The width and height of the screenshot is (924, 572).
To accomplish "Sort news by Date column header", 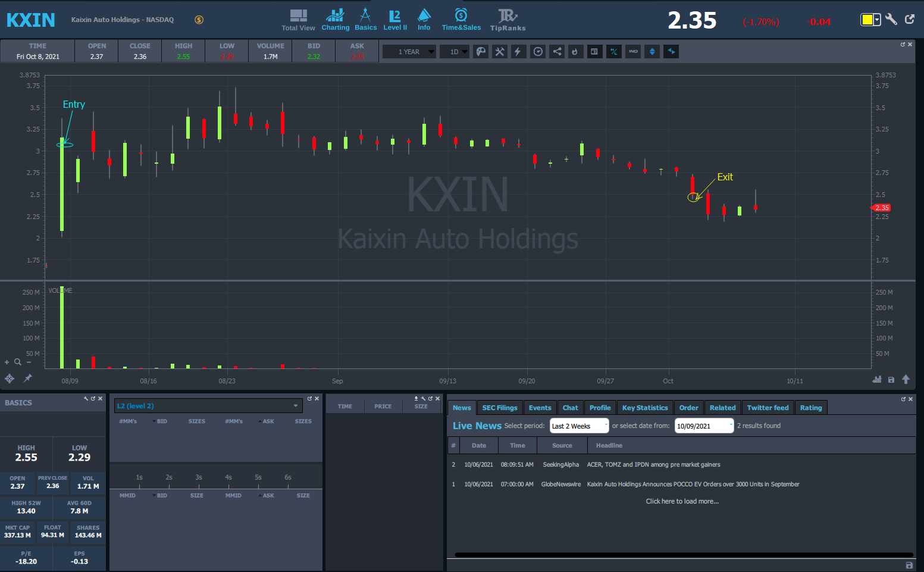I will tap(479, 445).
